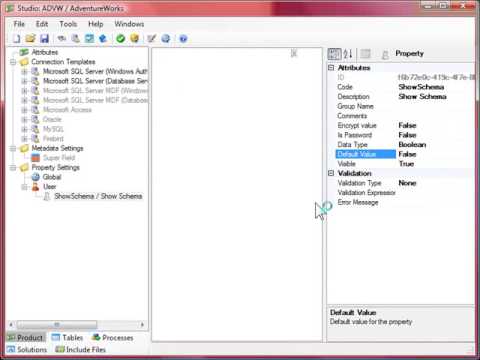Select the Super Field tree item
This screenshot has width=480, height=360.
pyautogui.click(x=59, y=158)
